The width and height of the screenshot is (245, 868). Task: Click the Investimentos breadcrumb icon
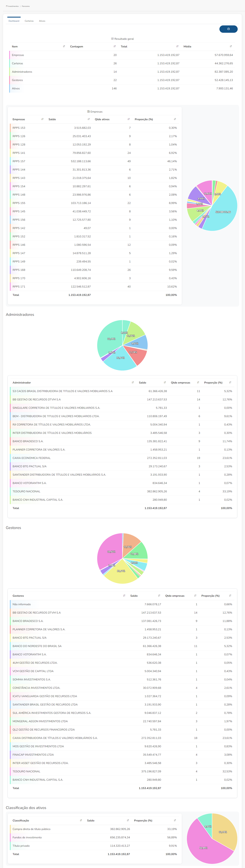tap(7, 6)
